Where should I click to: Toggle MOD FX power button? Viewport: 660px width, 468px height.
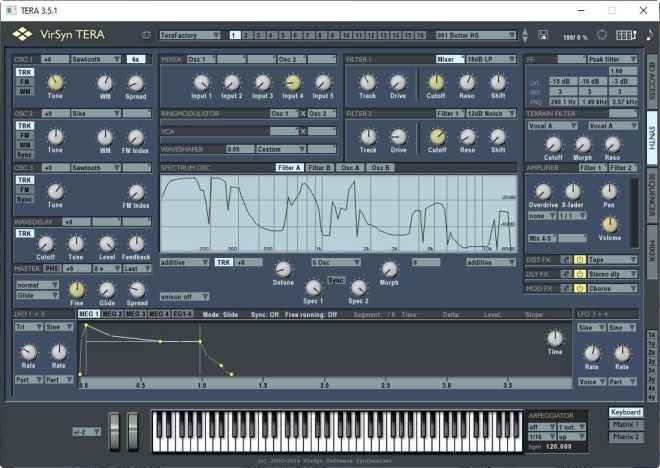pos(580,288)
